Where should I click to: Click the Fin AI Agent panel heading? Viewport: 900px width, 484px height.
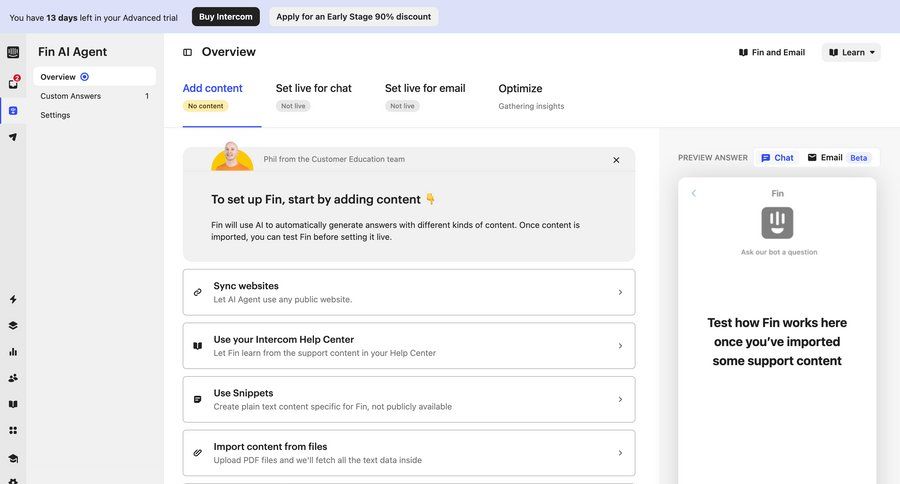(72, 52)
